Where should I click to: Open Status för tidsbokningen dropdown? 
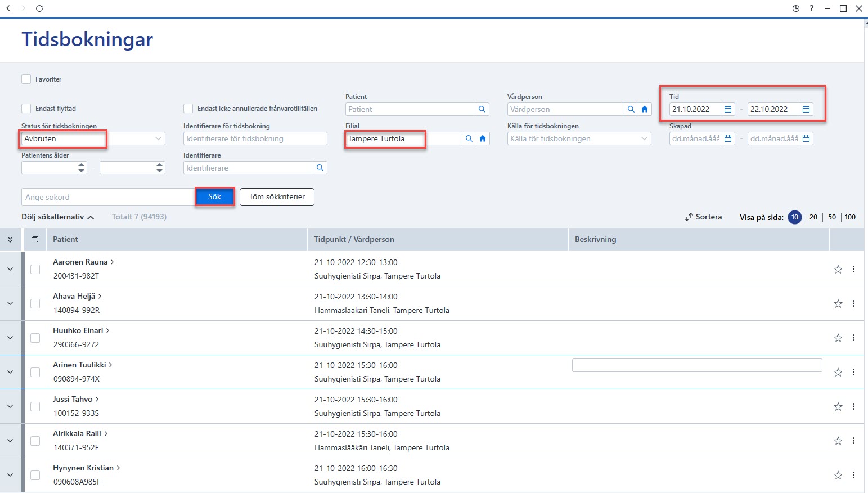click(158, 138)
